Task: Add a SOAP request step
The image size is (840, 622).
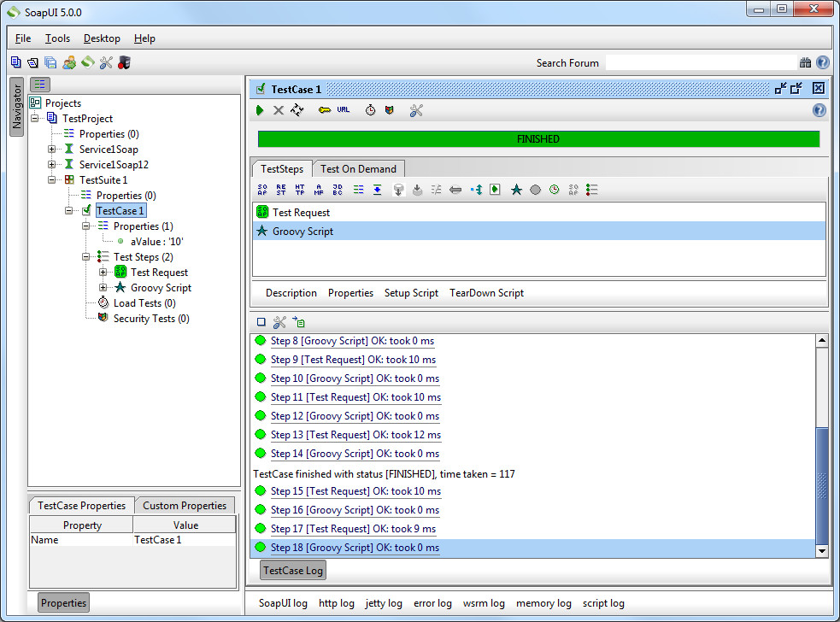Action: [262, 190]
